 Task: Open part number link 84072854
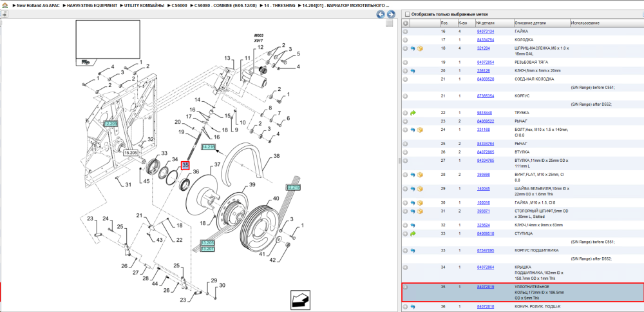pyautogui.click(x=485, y=63)
